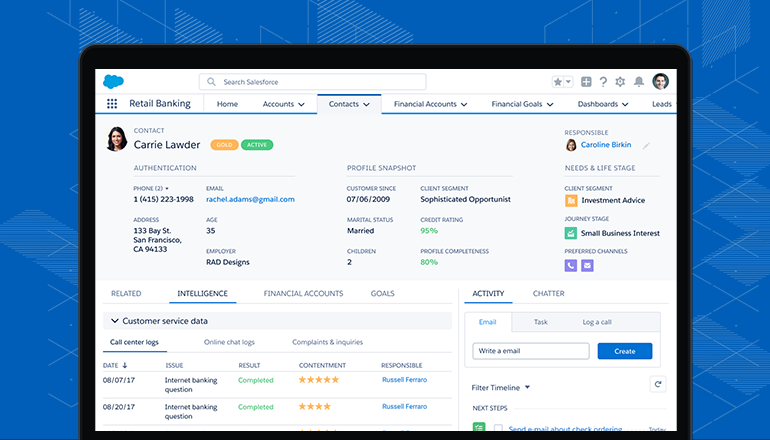This screenshot has width=770, height=440.
Task: Sort by the DATE column arrow
Action: click(125, 365)
